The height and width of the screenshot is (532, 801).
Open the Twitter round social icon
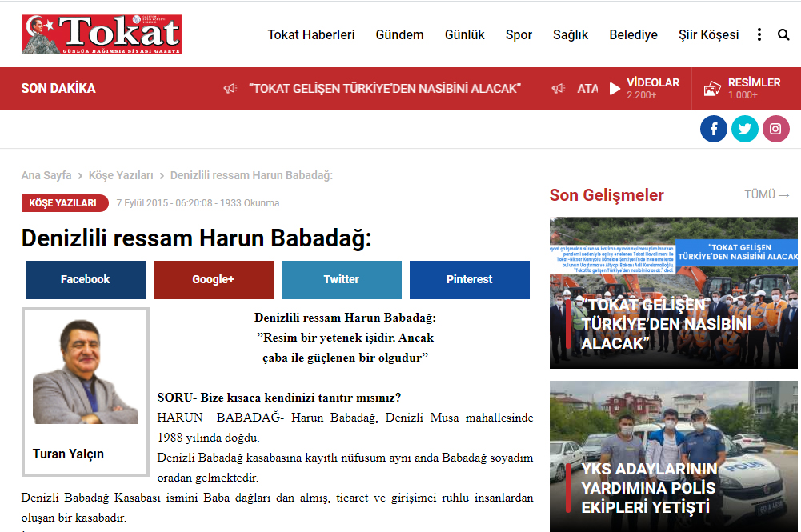click(744, 129)
